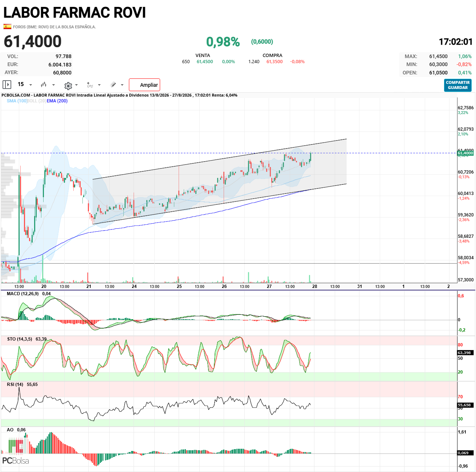Click the venta volume 650
The image size is (476, 472).
[x=186, y=62]
